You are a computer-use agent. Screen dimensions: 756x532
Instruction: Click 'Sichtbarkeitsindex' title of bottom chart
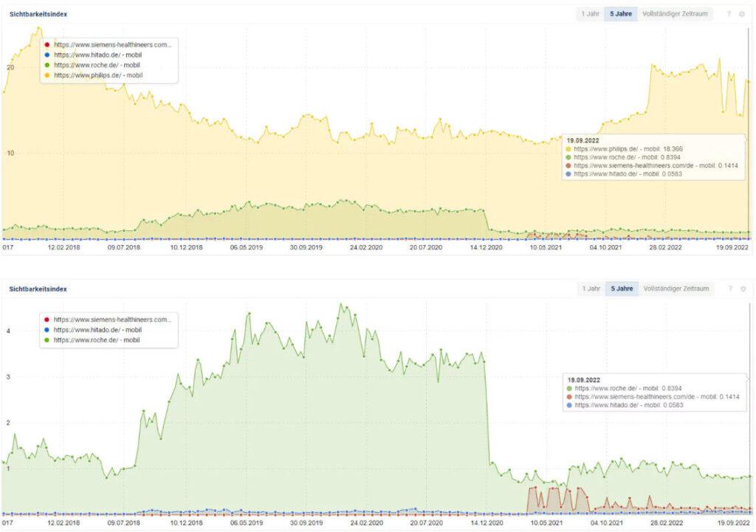pyautogui.click(x=38, y=289)
